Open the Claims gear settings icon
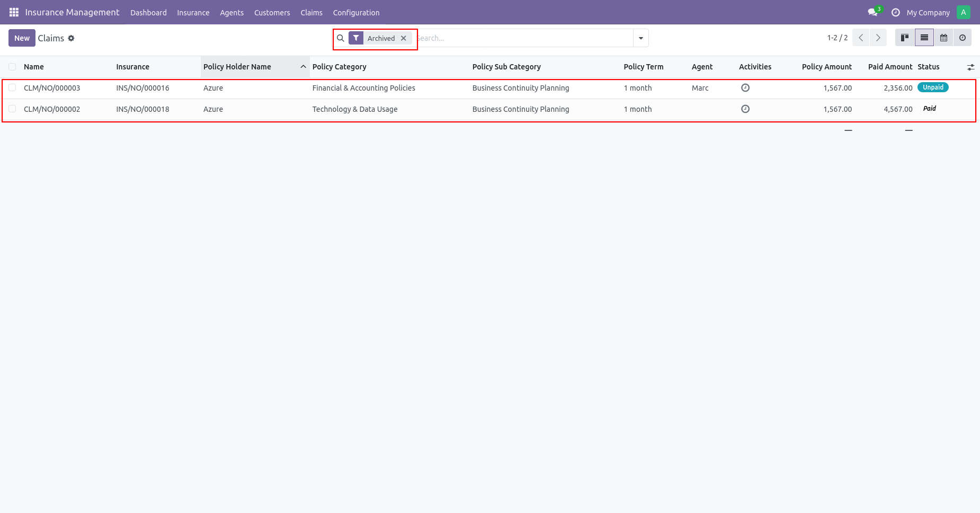The height and width of the screenshot is (513, 980). pyautogui.click(x=71, y=38)
